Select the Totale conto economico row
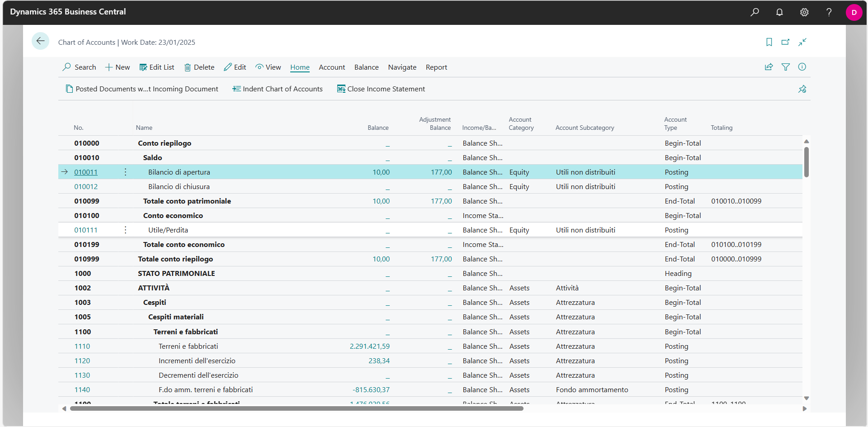This screenshot has height=427, width=868. click(430, 244)
